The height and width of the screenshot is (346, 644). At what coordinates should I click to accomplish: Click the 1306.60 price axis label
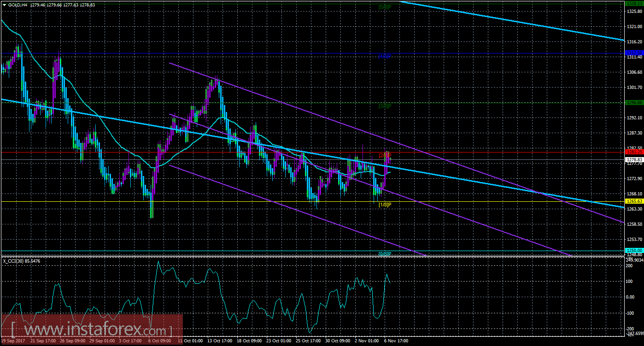(x=634, y=72)
